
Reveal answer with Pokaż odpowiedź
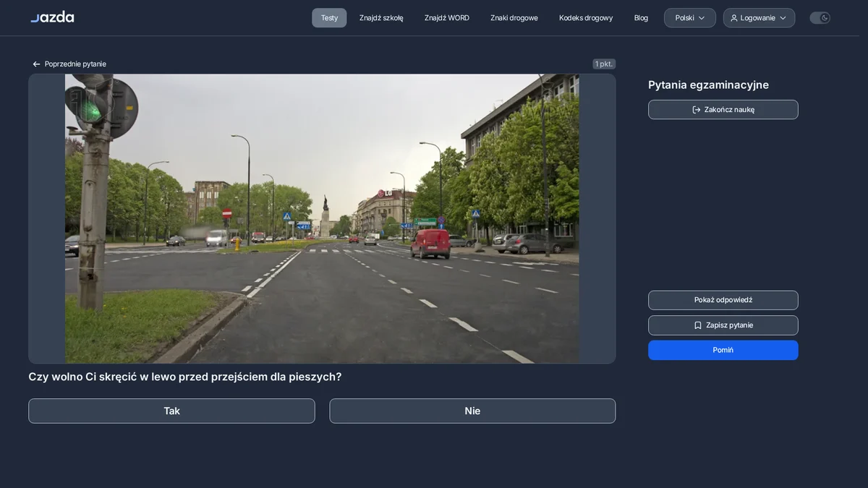pos(723,300)
